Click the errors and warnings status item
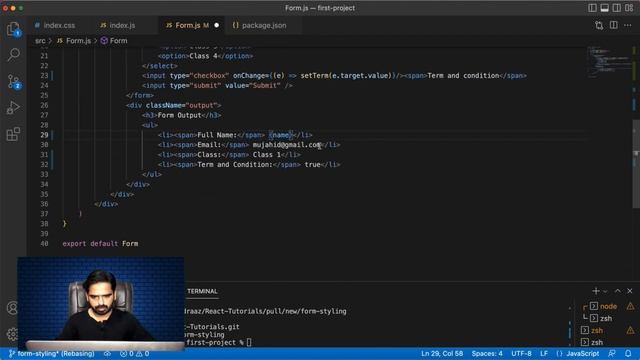The image size is (640, 360). click(134, 353)
